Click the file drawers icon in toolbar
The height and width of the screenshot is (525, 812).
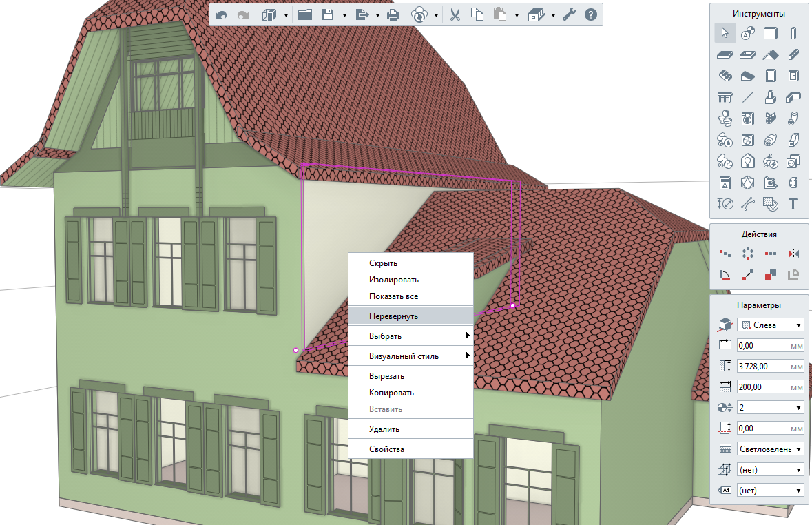pyautogui.click(x=535, y=14)
